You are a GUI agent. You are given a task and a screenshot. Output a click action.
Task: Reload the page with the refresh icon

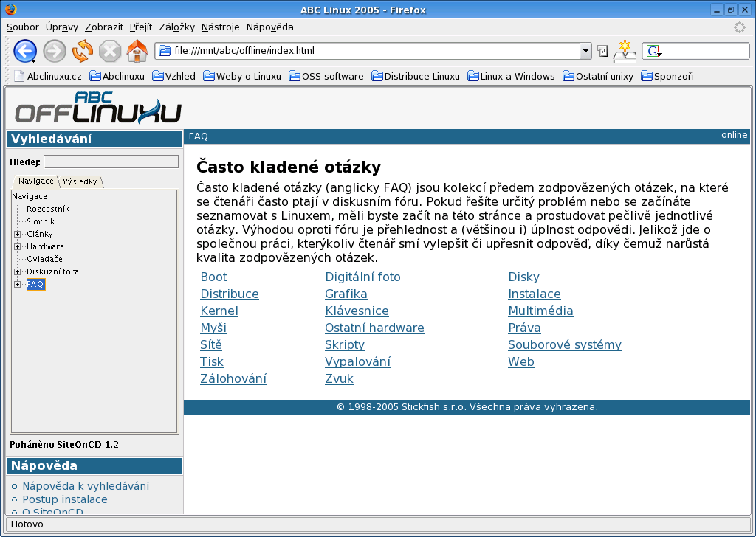coord(83,51)
